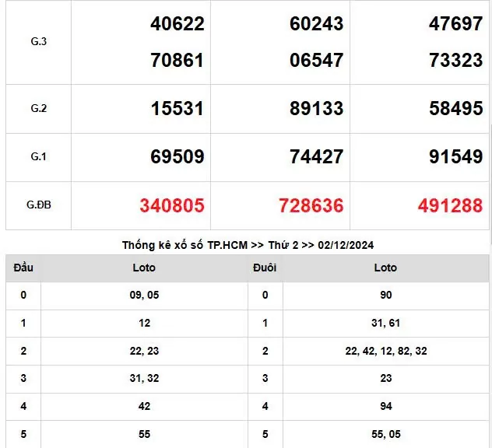Click the loto cell 22, 42, 12, 82, 32
Image resolution: width=492 pixels, height=448 pixels.
point(386,351)
